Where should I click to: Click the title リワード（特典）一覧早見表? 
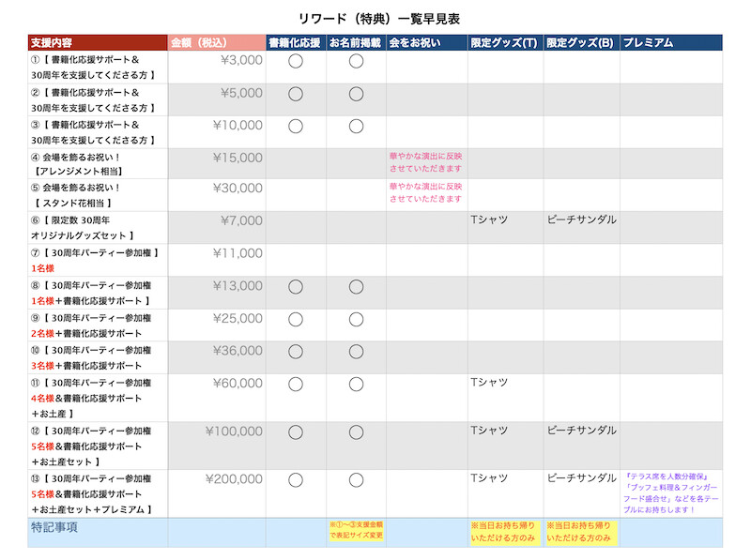(x=379, y=19)
